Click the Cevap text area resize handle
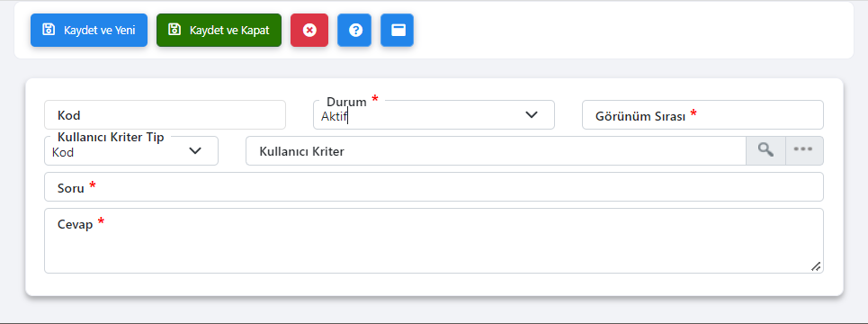Viewport: 868px width, 324px height. [x=816, y=266]
